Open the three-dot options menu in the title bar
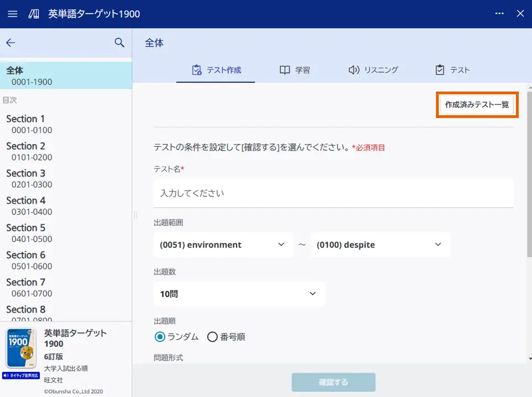The height and width of the screenshot is (397, 532). point(499,13)
